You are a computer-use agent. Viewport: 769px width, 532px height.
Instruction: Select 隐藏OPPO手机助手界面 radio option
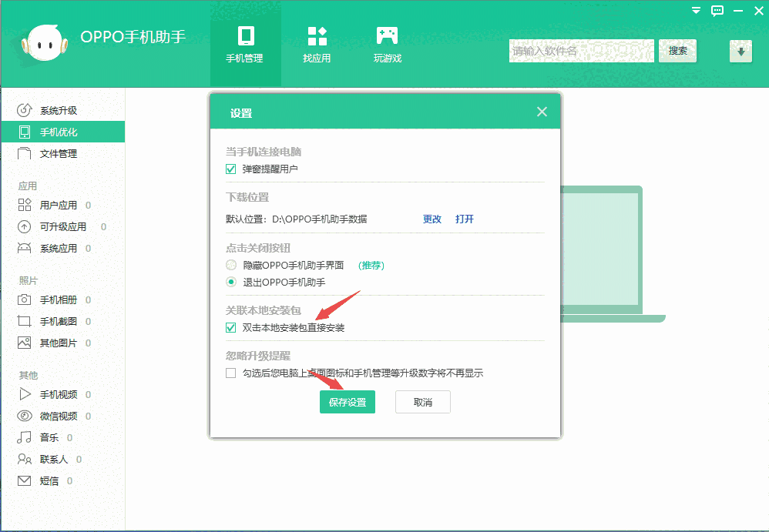[230, 264]
